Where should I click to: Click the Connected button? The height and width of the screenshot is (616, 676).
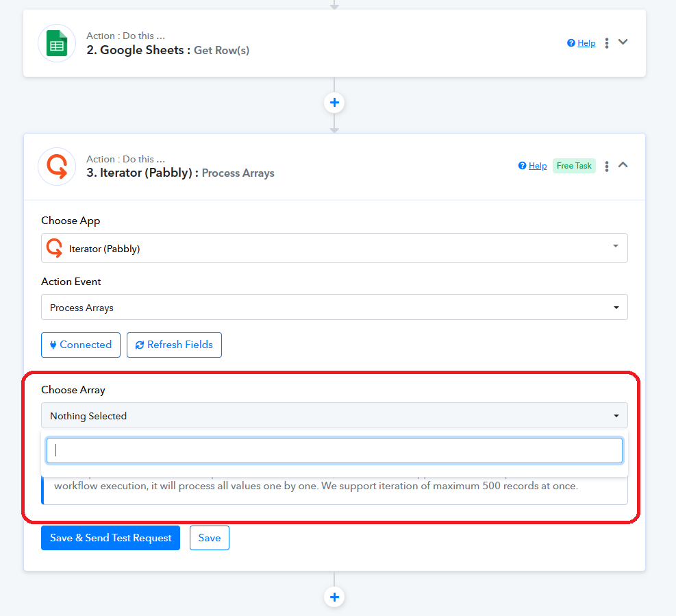coord(81,345)
